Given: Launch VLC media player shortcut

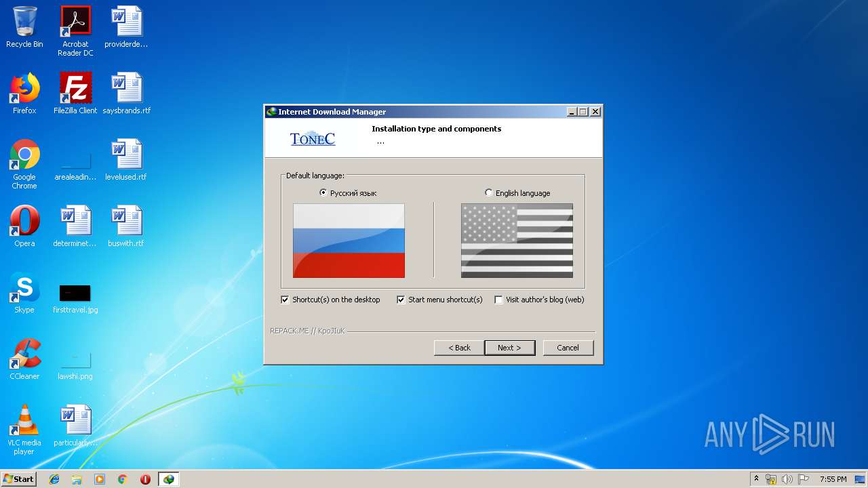Looking at the screenshot, I should coord(24,430).
